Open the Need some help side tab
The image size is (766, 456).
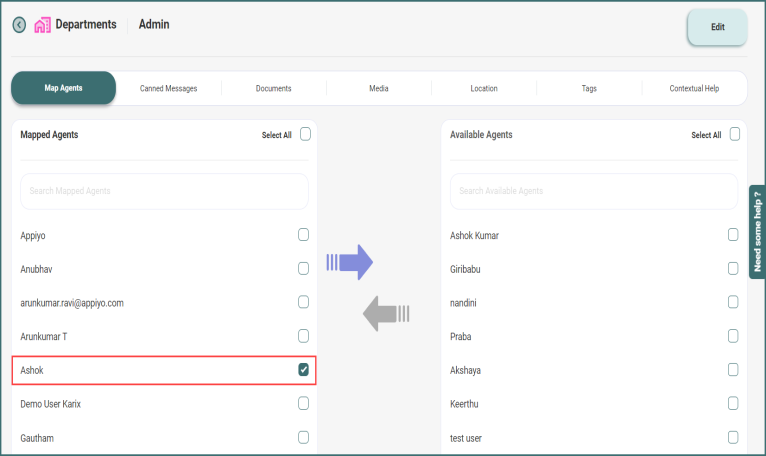[x=756, y=232]
